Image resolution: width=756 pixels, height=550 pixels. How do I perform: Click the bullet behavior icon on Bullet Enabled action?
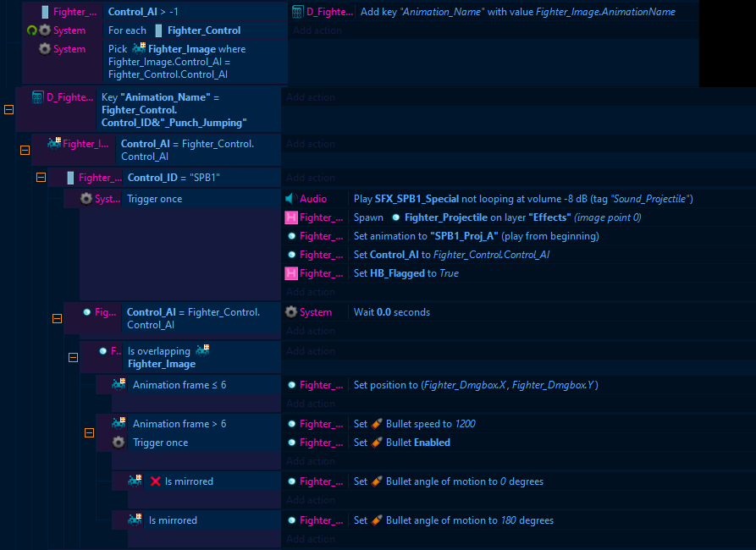click(378, 443)
